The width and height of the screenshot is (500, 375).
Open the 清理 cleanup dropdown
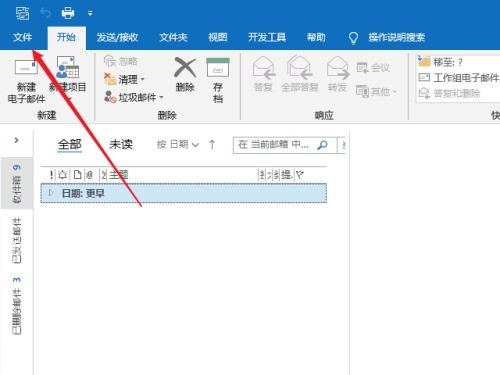[125, 79]
